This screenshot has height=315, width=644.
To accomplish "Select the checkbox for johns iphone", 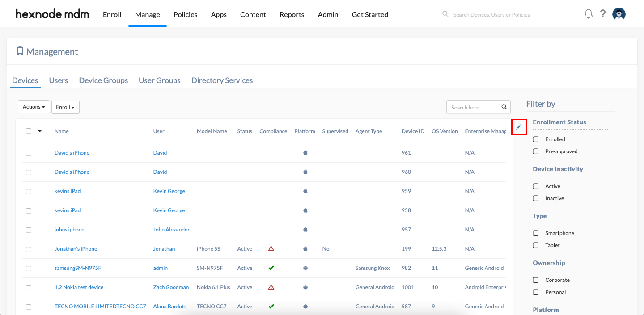I will point(29,230).
